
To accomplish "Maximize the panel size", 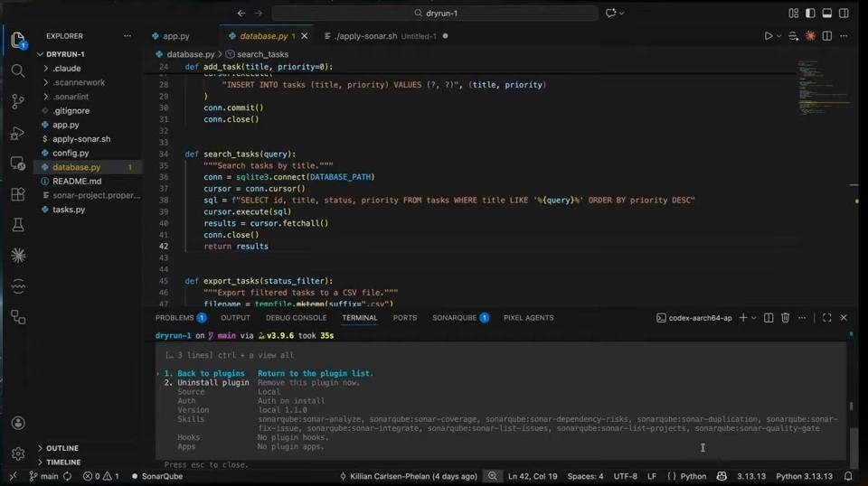I will 827,318.
